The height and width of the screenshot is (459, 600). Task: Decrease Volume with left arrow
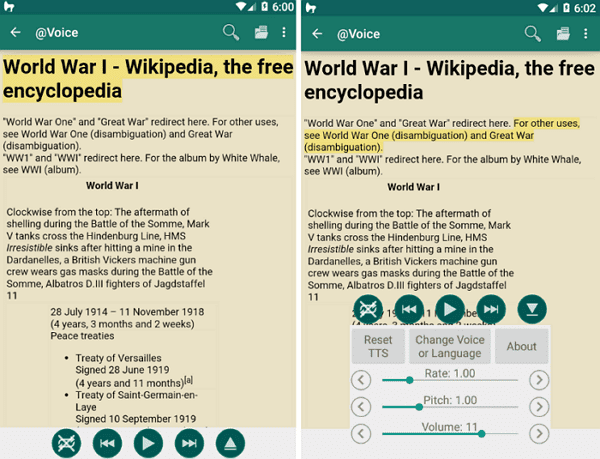(x=361, y=434)
